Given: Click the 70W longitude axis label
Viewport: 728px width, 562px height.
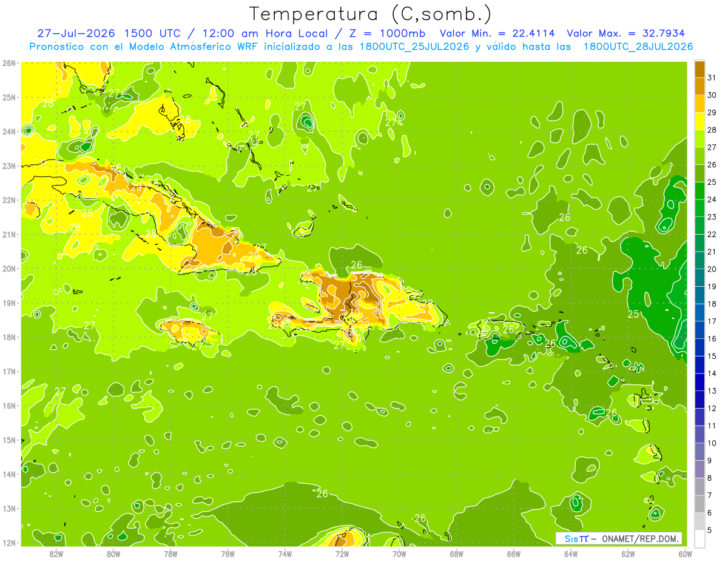Looking at the screenshot, I should [399, 554].
